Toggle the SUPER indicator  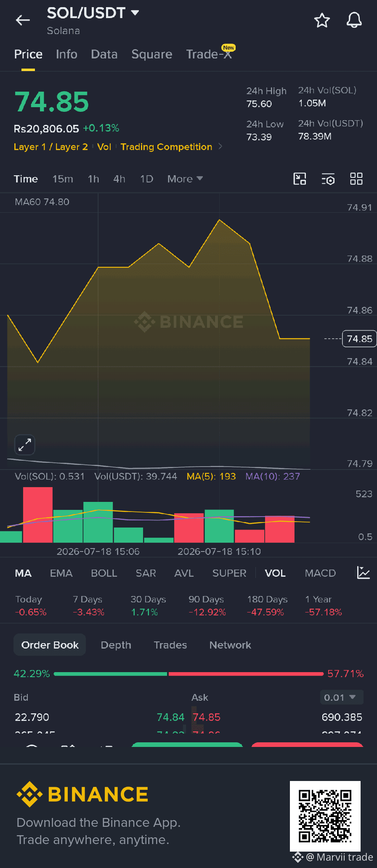point(229,573)
